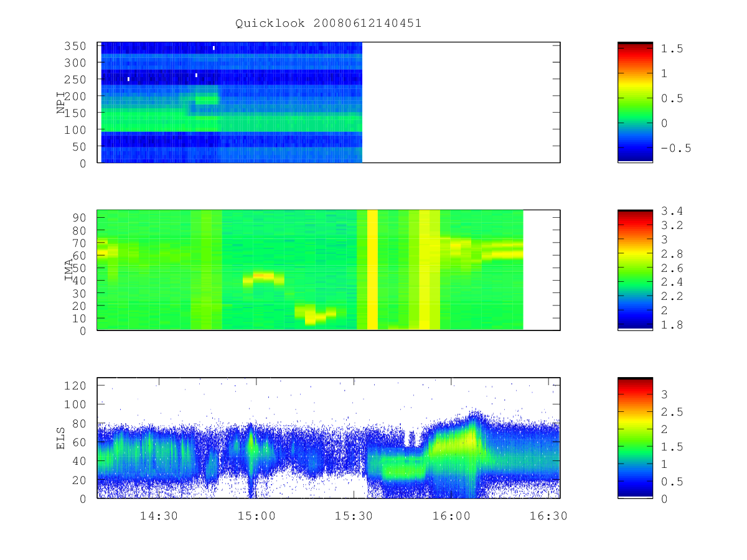Click the 14:30 time tick label

click(159, 516)
